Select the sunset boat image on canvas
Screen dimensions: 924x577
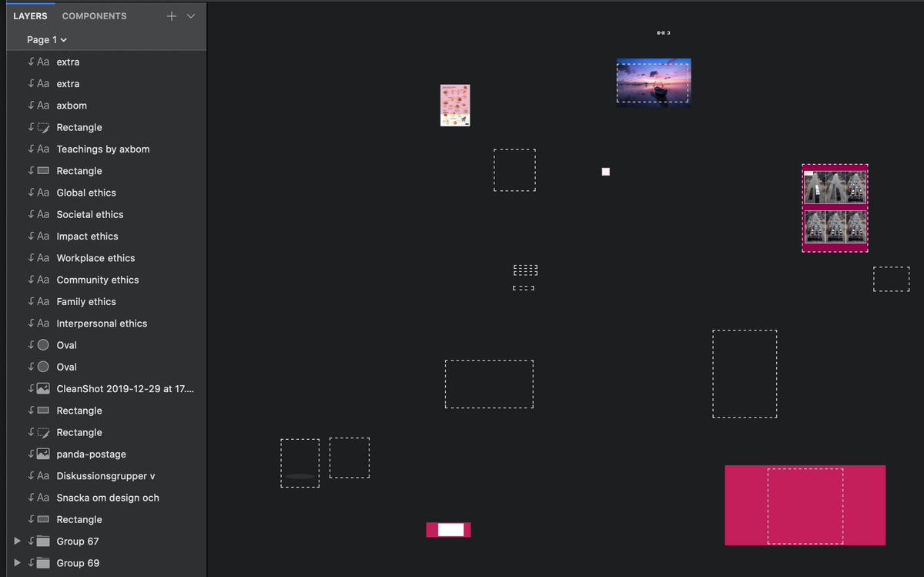click(x=654, y=82)
